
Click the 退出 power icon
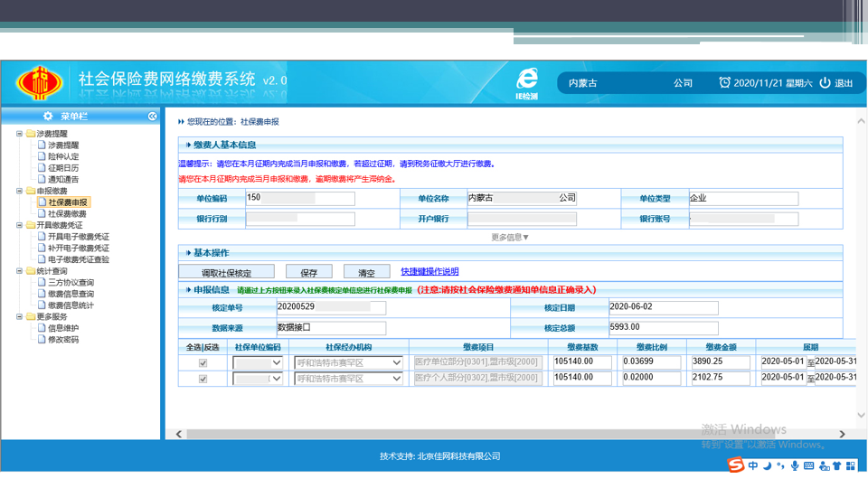[825, 82]
